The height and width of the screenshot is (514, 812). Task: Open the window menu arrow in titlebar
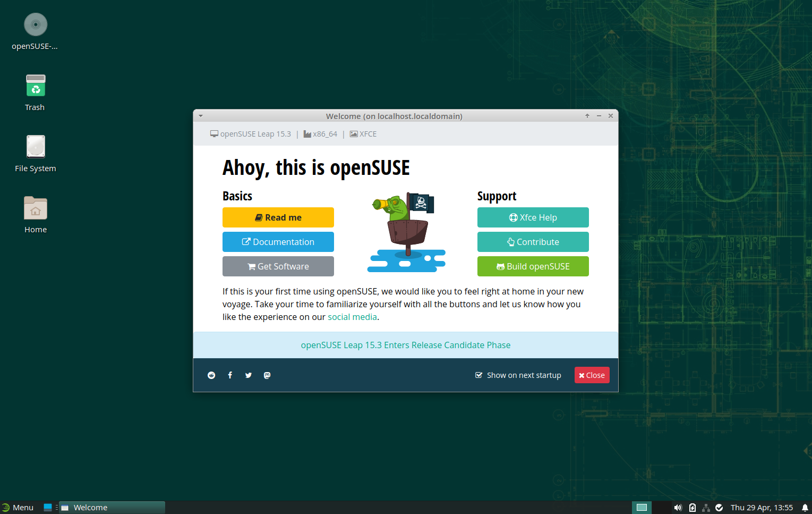pos(201,116)
